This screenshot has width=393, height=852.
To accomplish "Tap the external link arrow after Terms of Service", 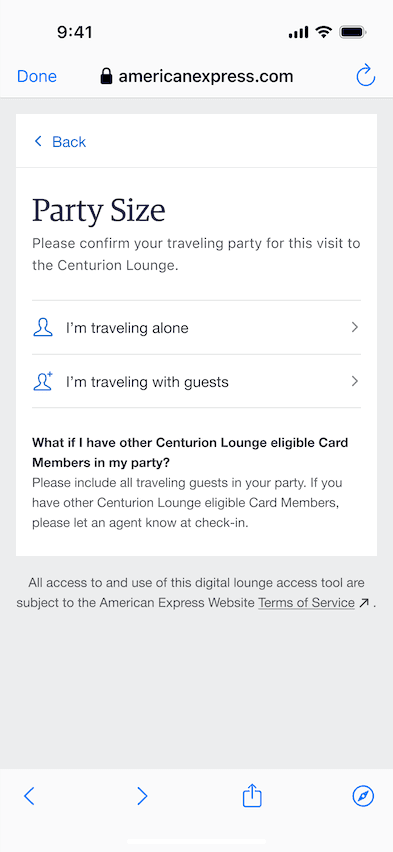I will [x=364, y=603].
